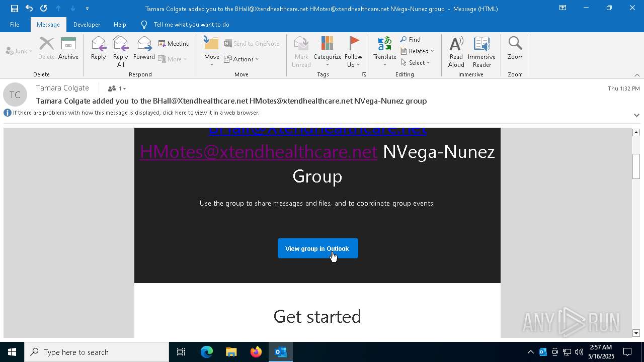
Task: Open the Follow Up flag menu
Action: click(x=354, y=52)
